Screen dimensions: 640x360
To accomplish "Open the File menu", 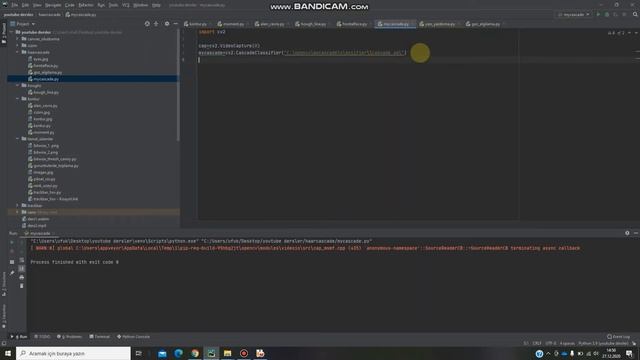I will tap(14, 5).
